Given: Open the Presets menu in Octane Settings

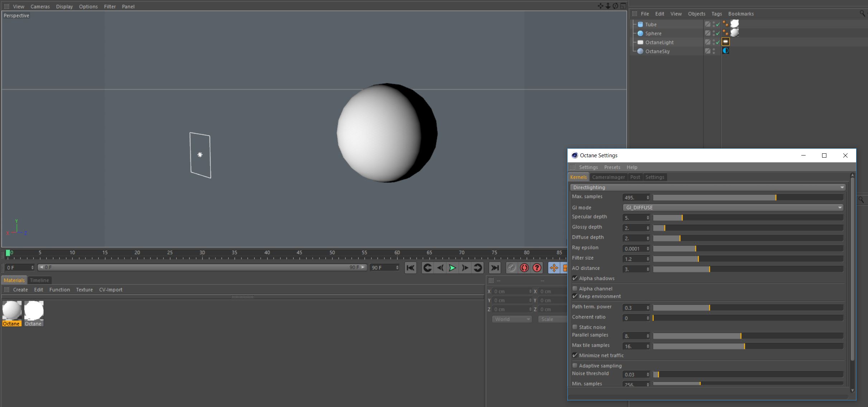Looking at the screenshot, I should [x=612, y=167].
